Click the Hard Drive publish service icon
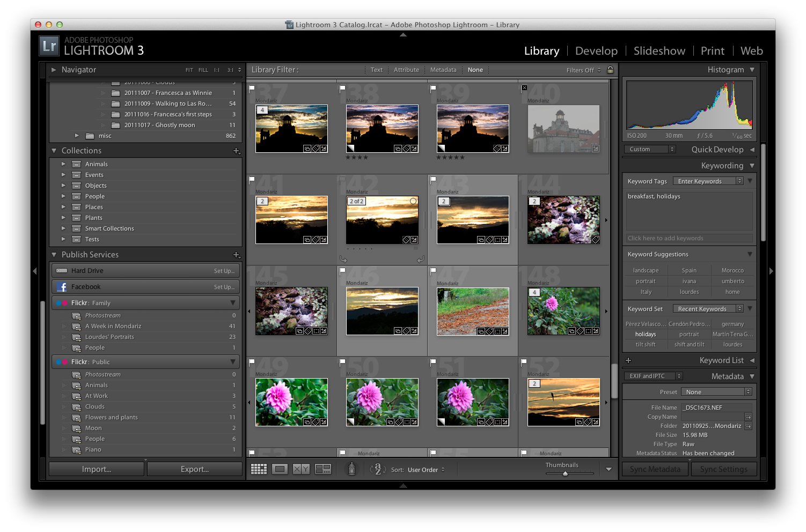This screenshot has height=532, width=806. (62, 271)
